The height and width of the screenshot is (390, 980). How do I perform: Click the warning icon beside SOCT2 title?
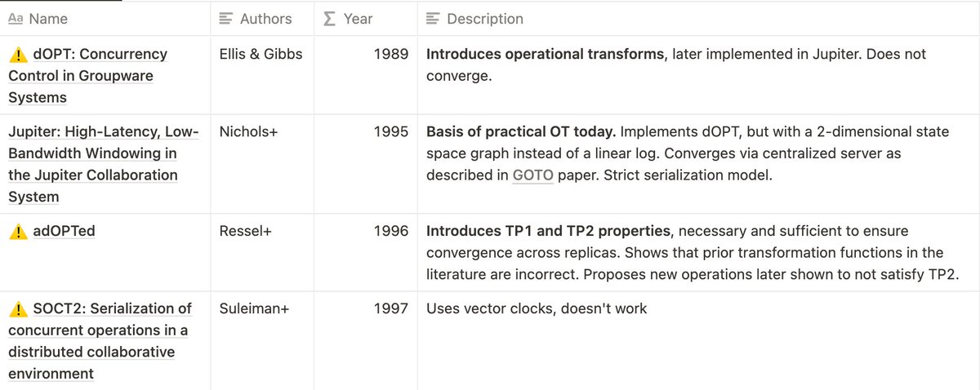tap(17, 309)
